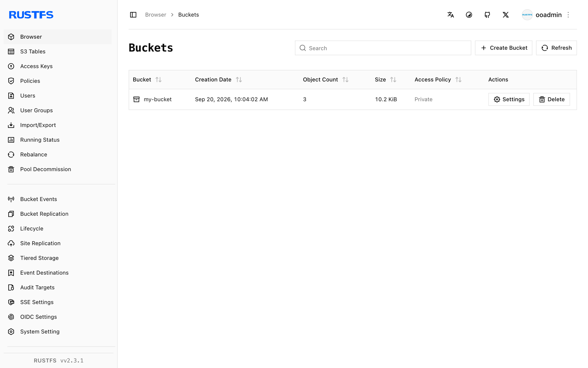Sort by Access Policy column arrows
588x368 pixels.
point(458,79)
